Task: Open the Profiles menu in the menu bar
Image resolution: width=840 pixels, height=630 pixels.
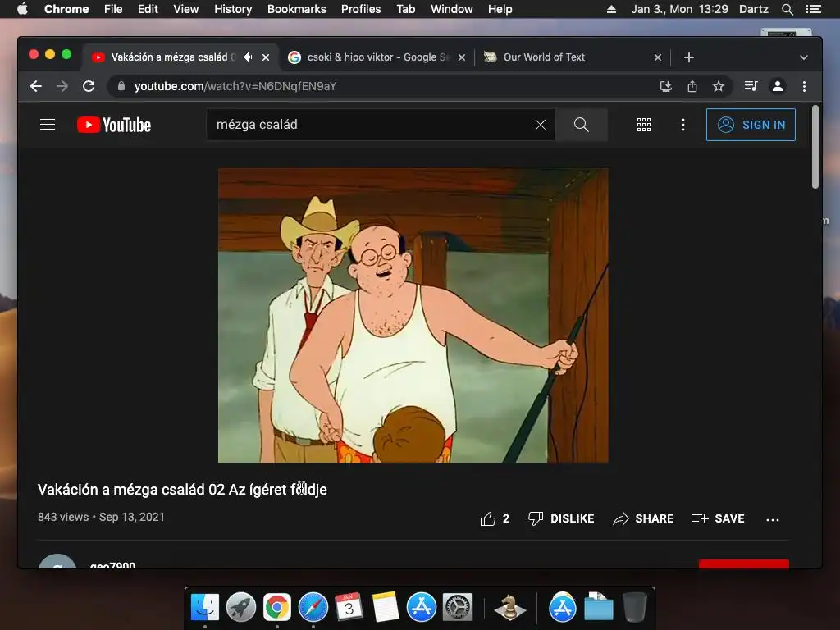Action: pos(361,9)
